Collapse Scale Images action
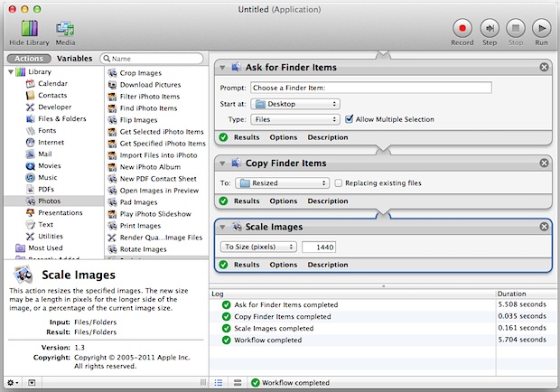The image size is (560, 392). [x=222, y=227]
